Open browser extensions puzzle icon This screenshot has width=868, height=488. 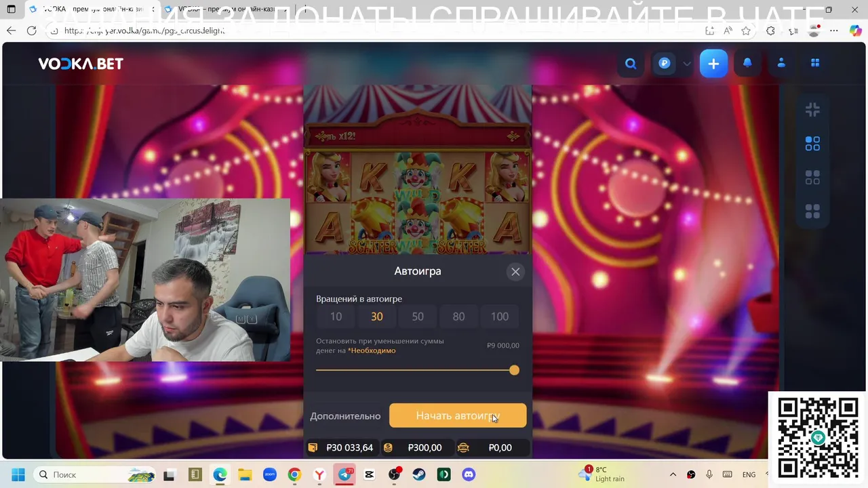770,30
